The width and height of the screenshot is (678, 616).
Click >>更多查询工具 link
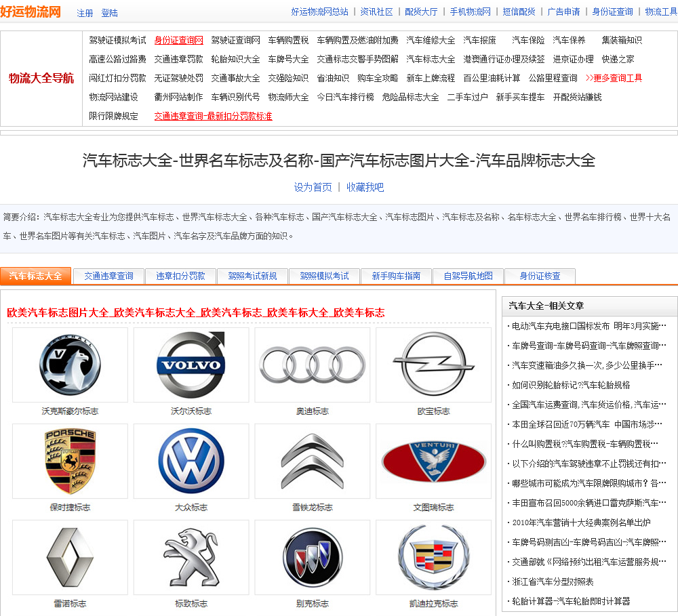(614, 78)
